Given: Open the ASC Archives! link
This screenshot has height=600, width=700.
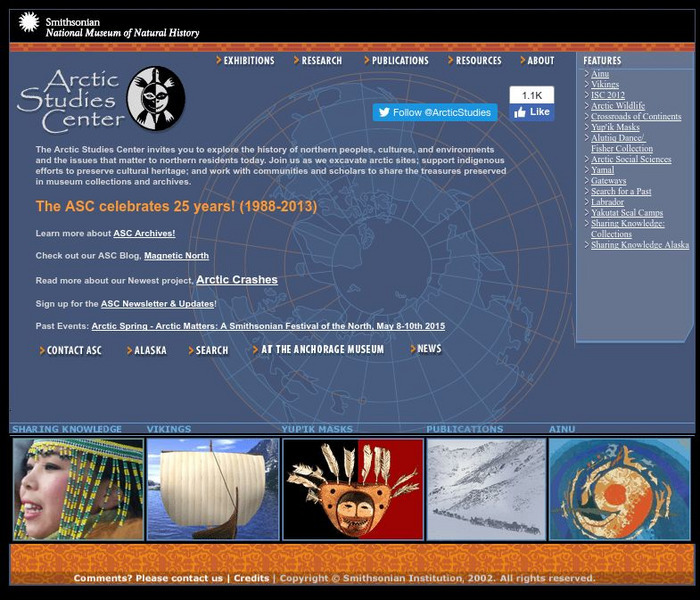Looking at the screenshot, I should click(144, 233).
